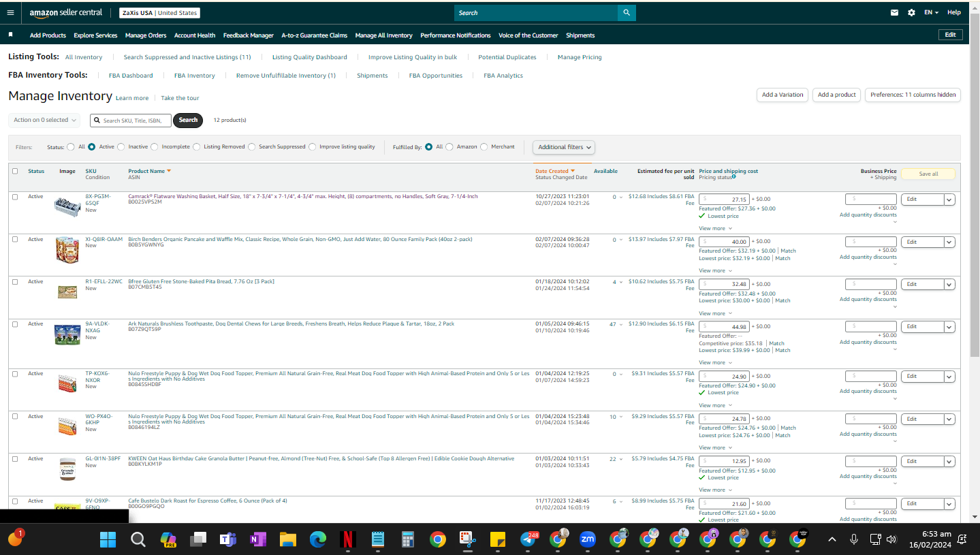
Task: Click the yellow 'Save all' button
Action: (928, 174)
